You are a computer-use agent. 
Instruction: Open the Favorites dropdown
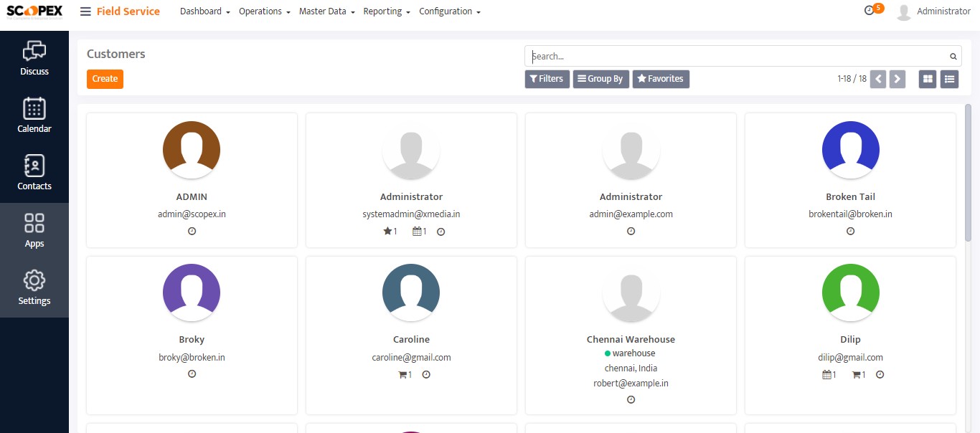(660, 79)
